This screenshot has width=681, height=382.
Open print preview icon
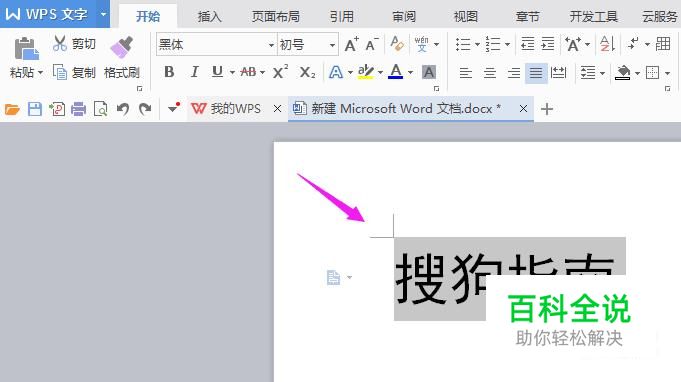(x=101, y=109)
